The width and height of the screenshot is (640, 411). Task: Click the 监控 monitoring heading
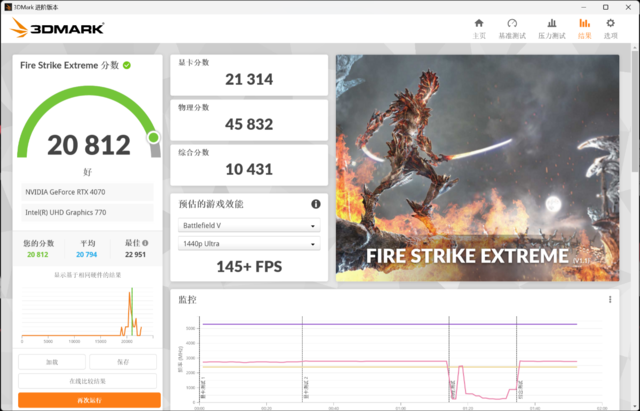187,300
